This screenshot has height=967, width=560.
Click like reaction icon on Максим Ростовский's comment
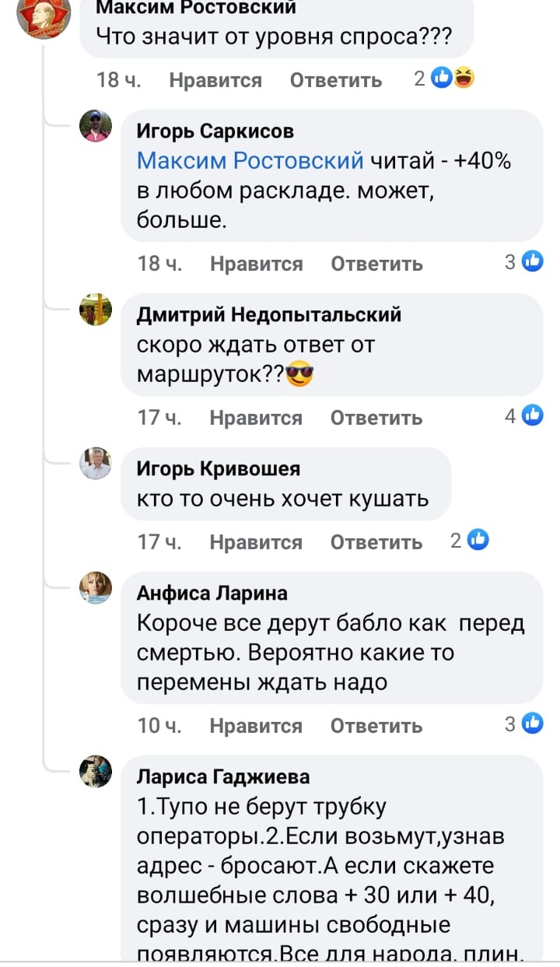(x=442, y=79)
